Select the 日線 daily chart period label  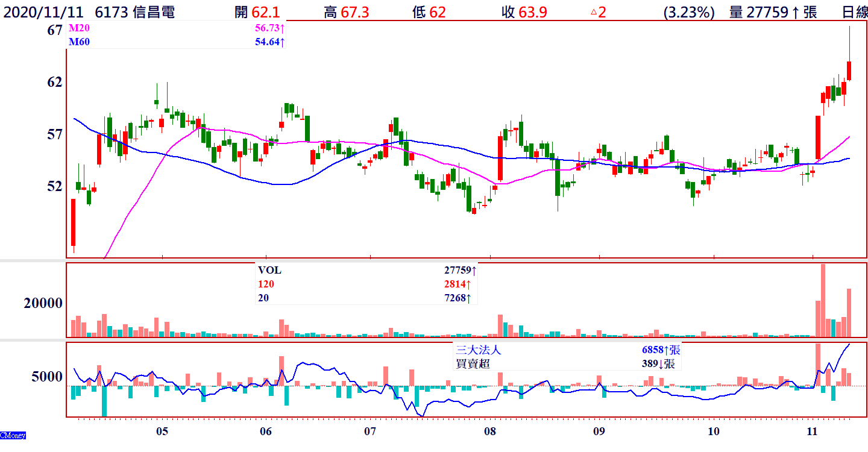pyautogui.click(x=854, y=12)
